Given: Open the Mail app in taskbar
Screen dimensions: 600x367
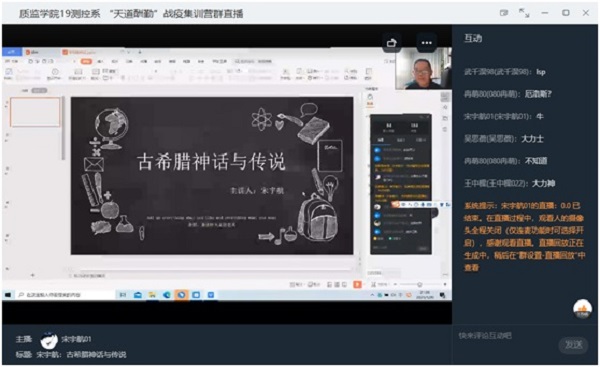Looking at the screenshot, I should [x=137, y=295].
